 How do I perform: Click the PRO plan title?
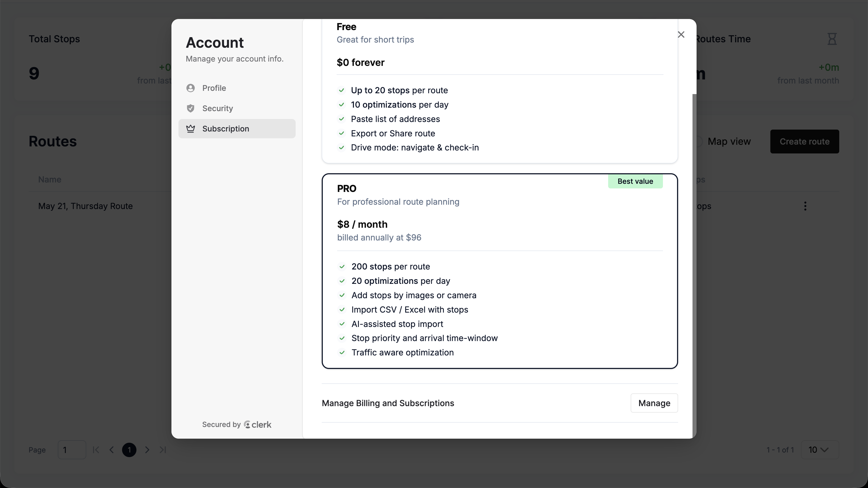(x=346, y=189)
